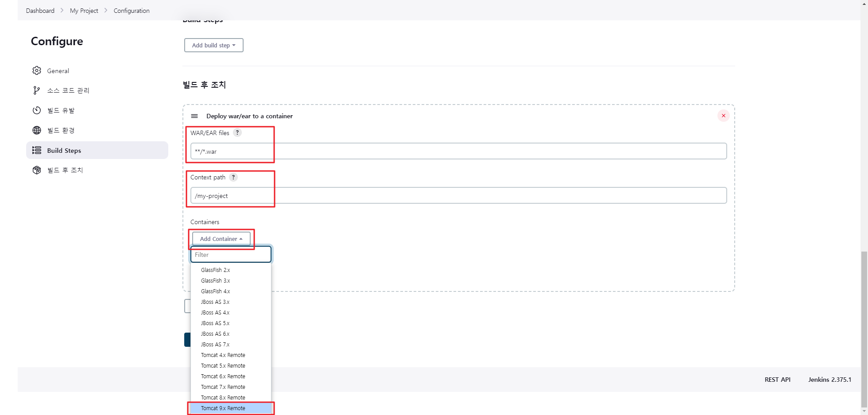
Task: Click the post-build actions cube icon
Action: click(37, 170)
